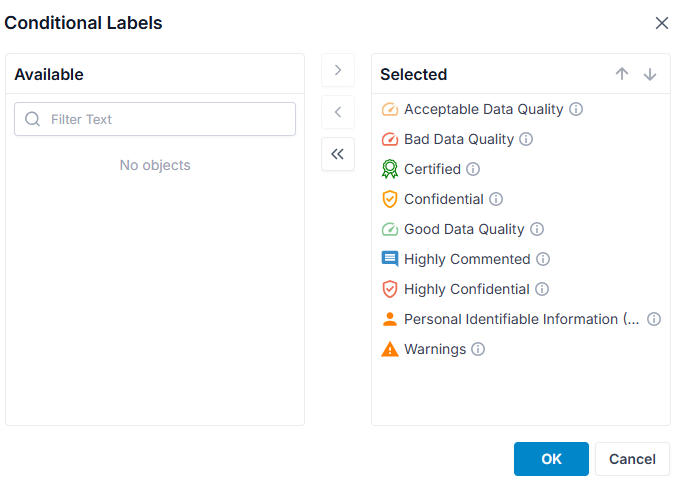Click the Personal Identifiable Information person icon

390,319
